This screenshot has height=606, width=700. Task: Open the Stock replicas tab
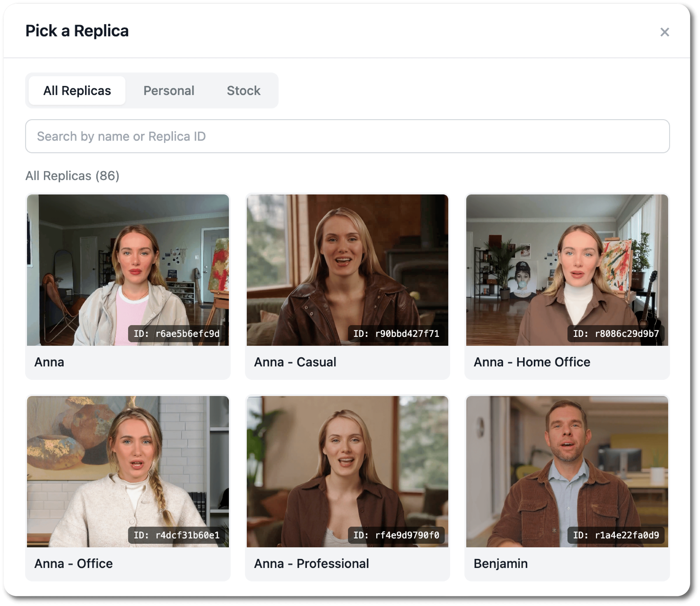tap(243, 91)
